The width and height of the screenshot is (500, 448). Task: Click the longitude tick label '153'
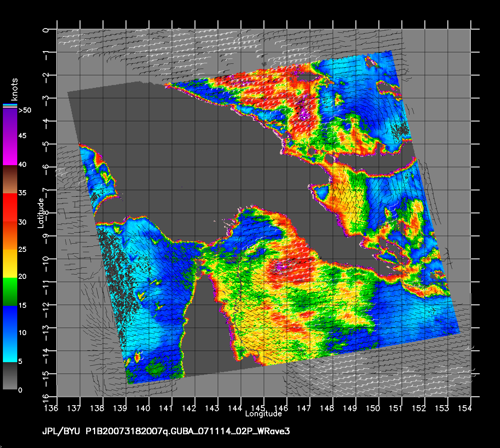442,408
